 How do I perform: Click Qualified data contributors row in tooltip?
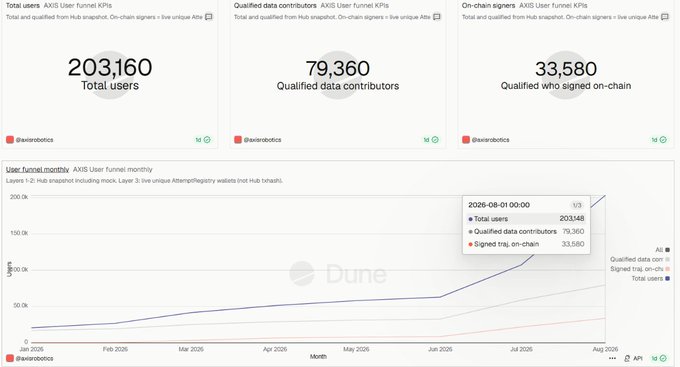526,232
